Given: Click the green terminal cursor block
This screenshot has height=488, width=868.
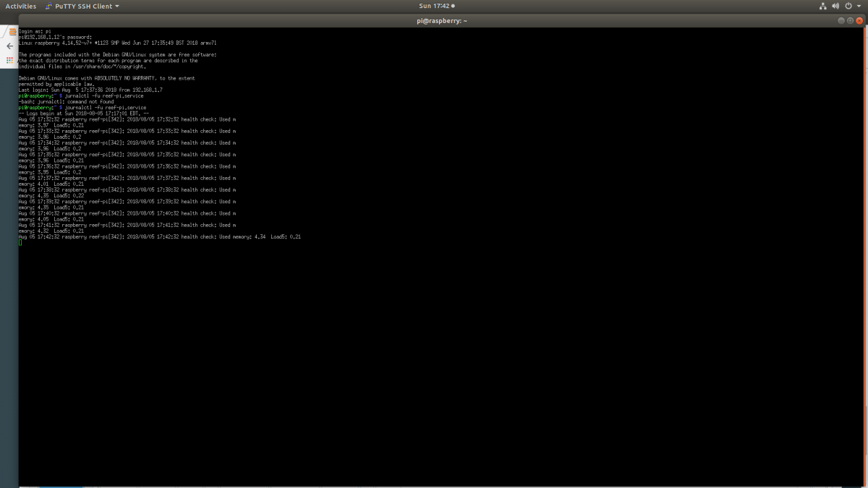Looking at the screenshot, I should (20, 243).
